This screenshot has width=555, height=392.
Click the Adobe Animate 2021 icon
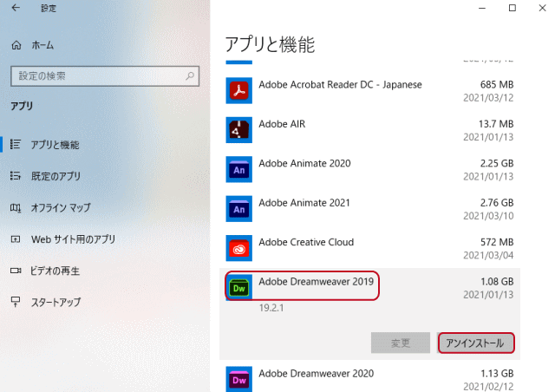coord(239,209)
